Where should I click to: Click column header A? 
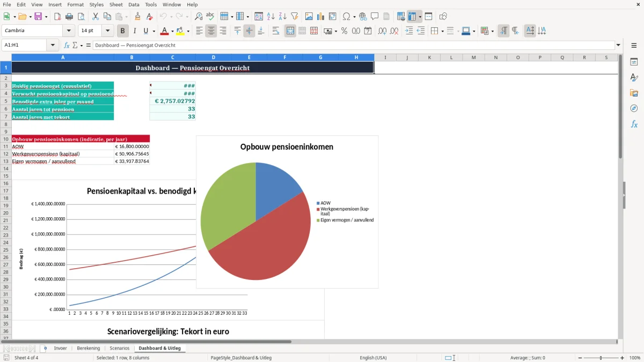pyautogui.click(x=63, y=57)
